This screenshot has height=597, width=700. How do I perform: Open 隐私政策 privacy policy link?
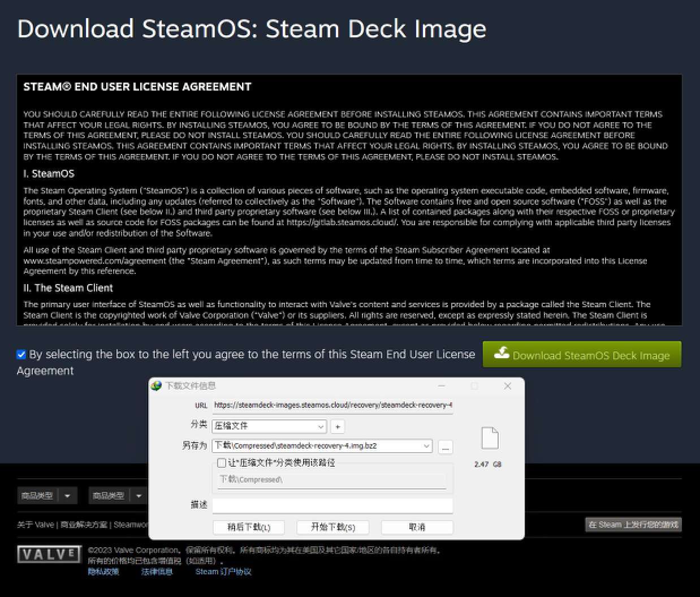tap(103, 572)
